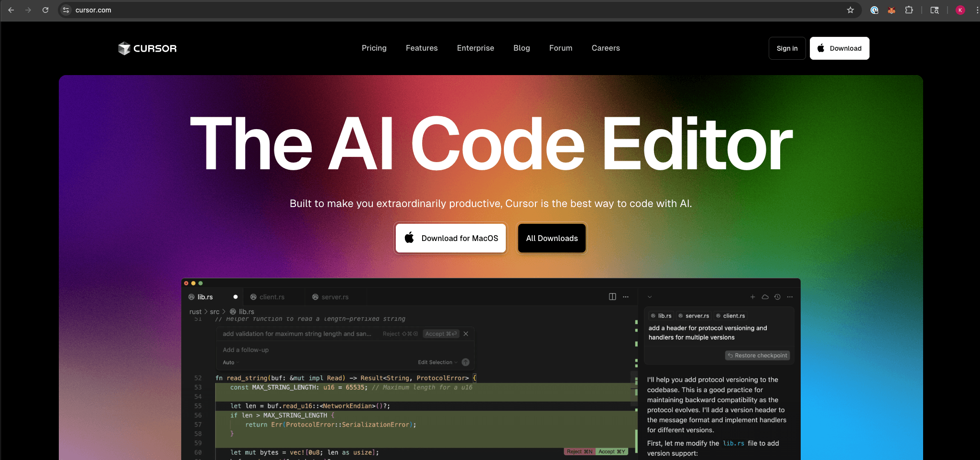The height and width of the screenshot is (460, 980).
Task: Start new chat with plus icon
Action: [x=752, y=297]
